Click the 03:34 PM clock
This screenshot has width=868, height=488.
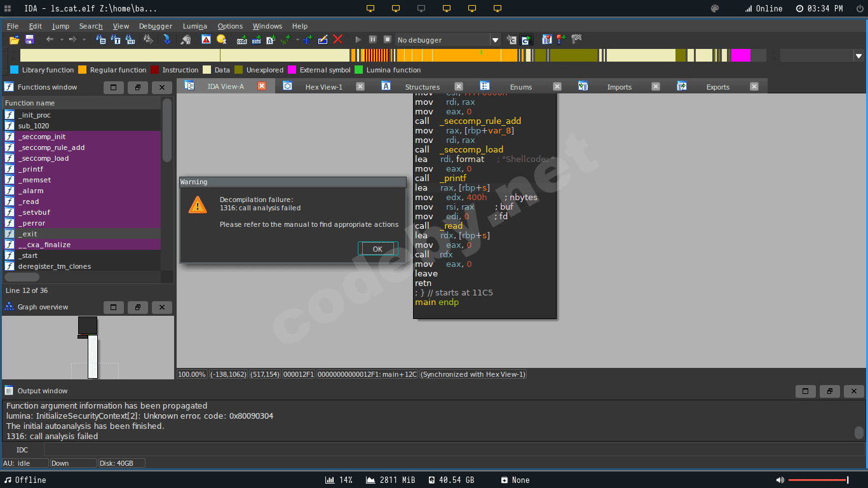point(819,8)
